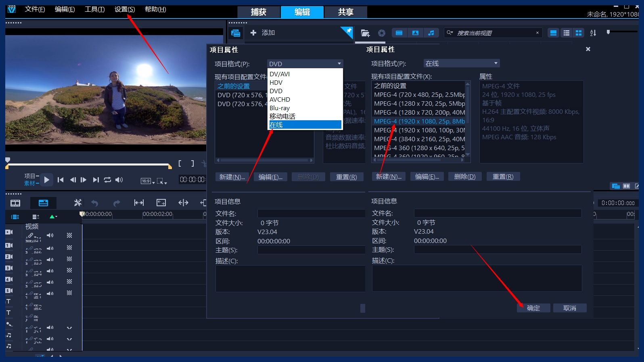Click the roll tool in timeline toolbar
644x362 pixels.
pyautogui.click(x=183, y=203)
